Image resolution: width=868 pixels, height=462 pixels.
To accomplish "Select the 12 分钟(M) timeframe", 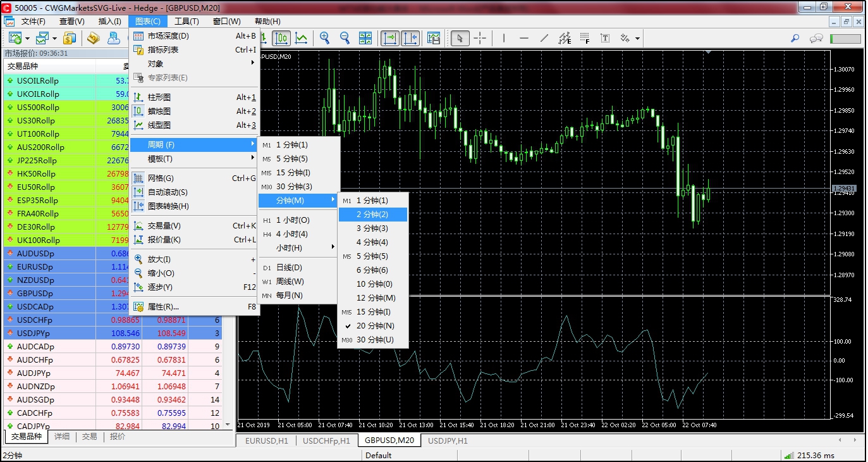I will click(373, 298).
